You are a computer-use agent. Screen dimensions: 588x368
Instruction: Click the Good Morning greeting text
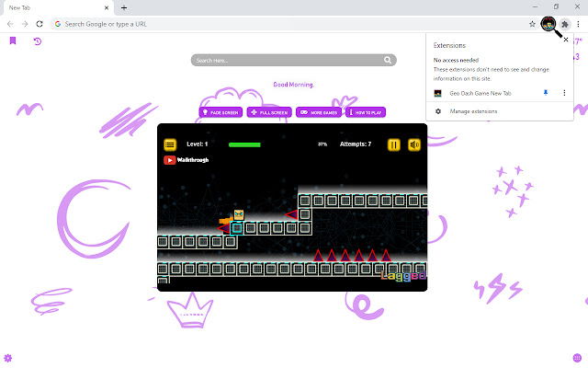pyautogui.click(x=293, y=85)
